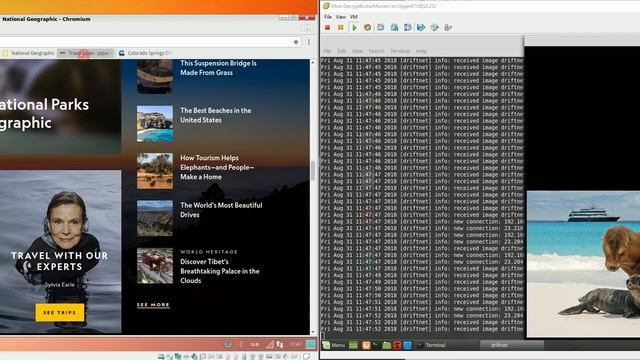Image resolution: width=640 pixels, height=360 pixels.
Task: Click the SEE MORE link
Action: tap(153, 305)
